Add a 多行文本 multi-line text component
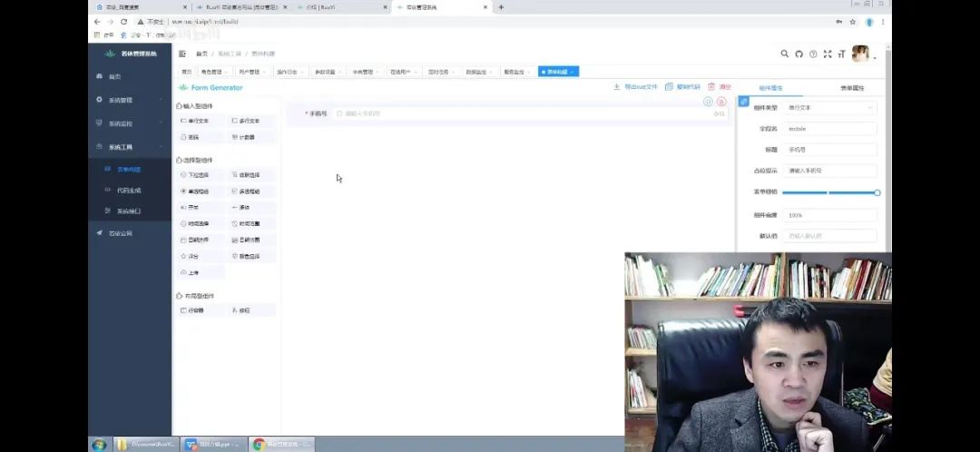Viewport: 980px width, 452px height. tap(250, 121)
